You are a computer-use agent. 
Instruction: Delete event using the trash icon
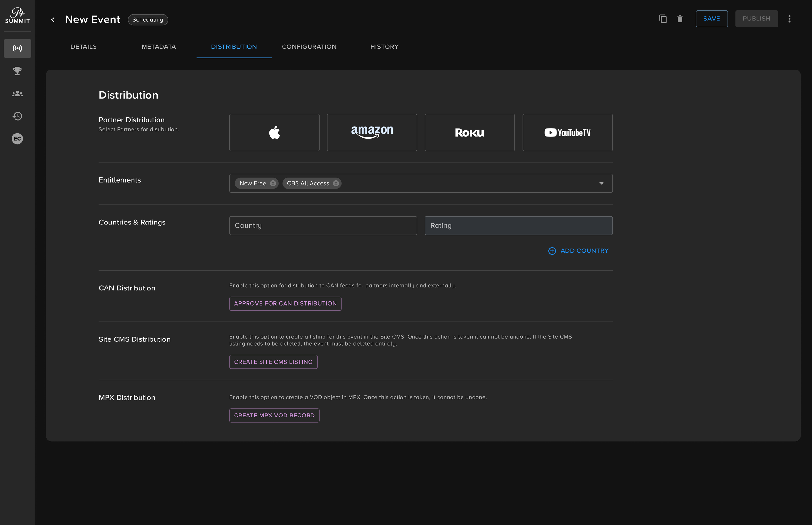click(x=680, y=19)
